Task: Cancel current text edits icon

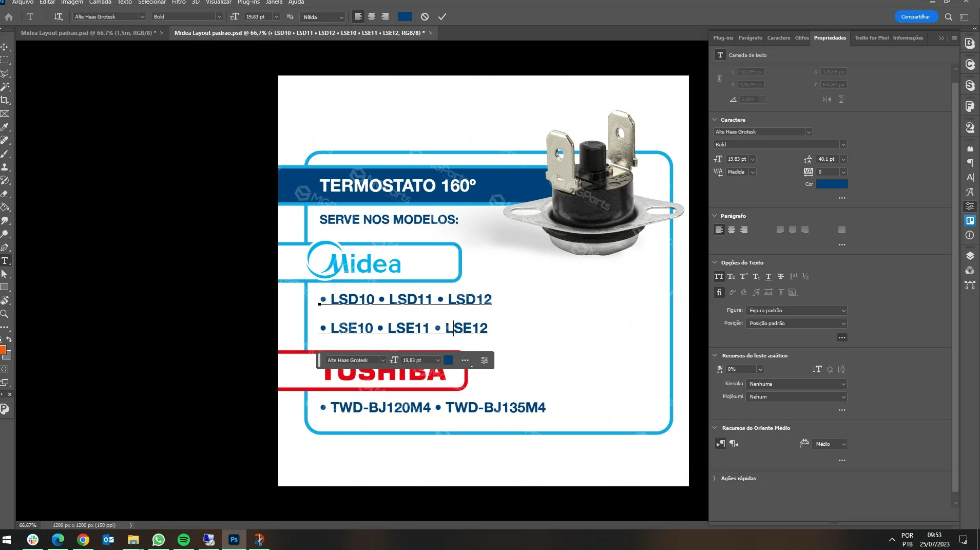Action: pos(425,17)
